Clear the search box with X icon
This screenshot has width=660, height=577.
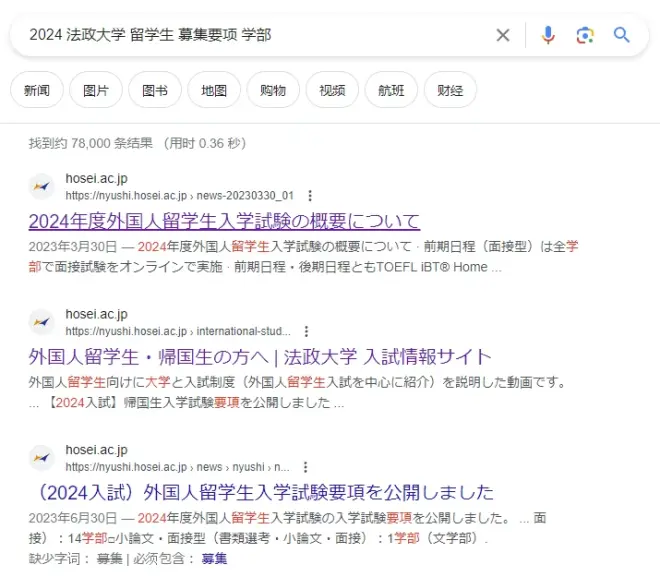pyautogui.click(x=503, y=35)
